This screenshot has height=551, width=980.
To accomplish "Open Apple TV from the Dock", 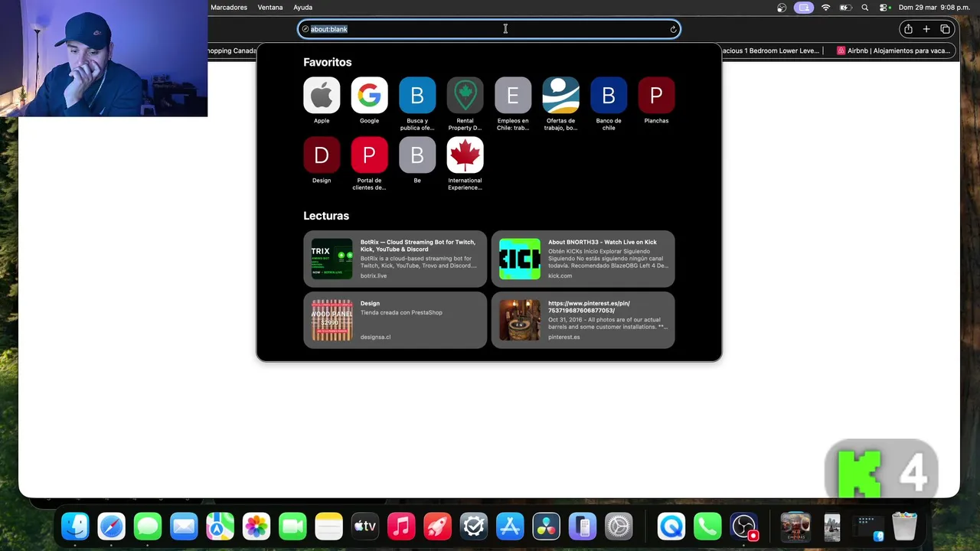I will tap(365, 527).
